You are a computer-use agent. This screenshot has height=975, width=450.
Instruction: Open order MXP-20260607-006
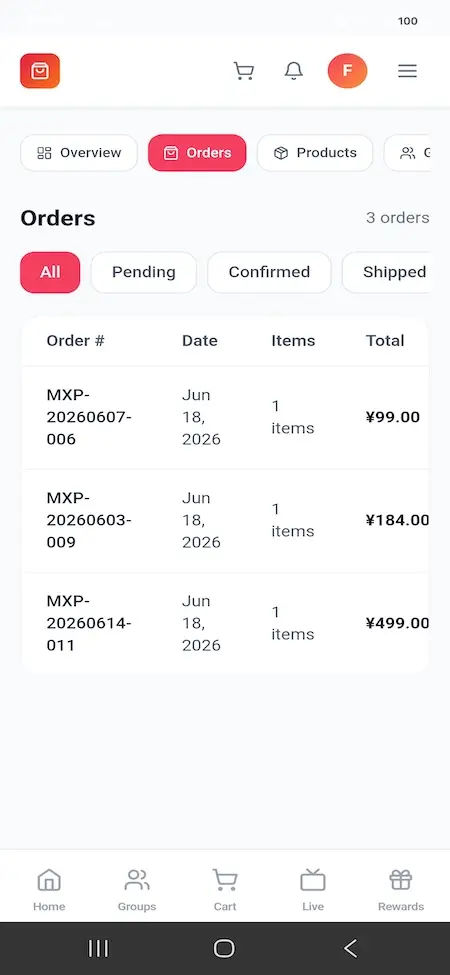point(225,417)
